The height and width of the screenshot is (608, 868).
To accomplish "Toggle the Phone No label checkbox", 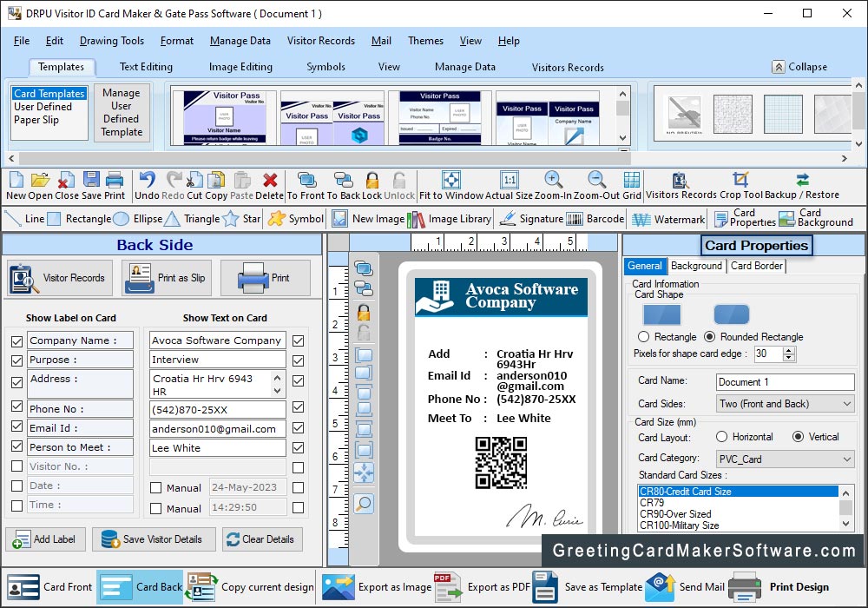I will click(x=17, y=406).
